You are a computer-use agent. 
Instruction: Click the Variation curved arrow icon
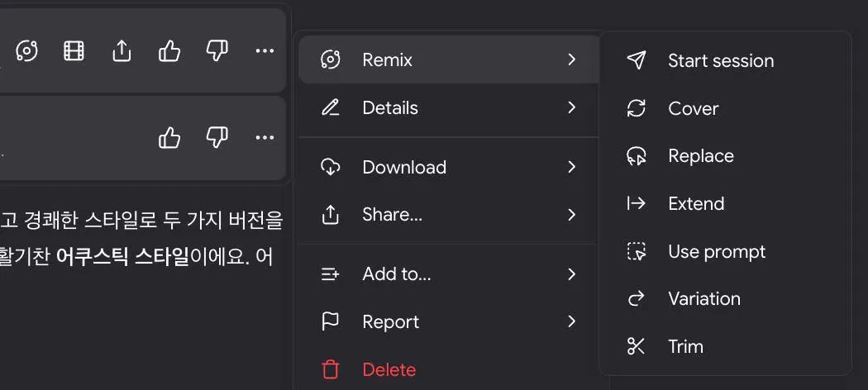coord(636,299)
